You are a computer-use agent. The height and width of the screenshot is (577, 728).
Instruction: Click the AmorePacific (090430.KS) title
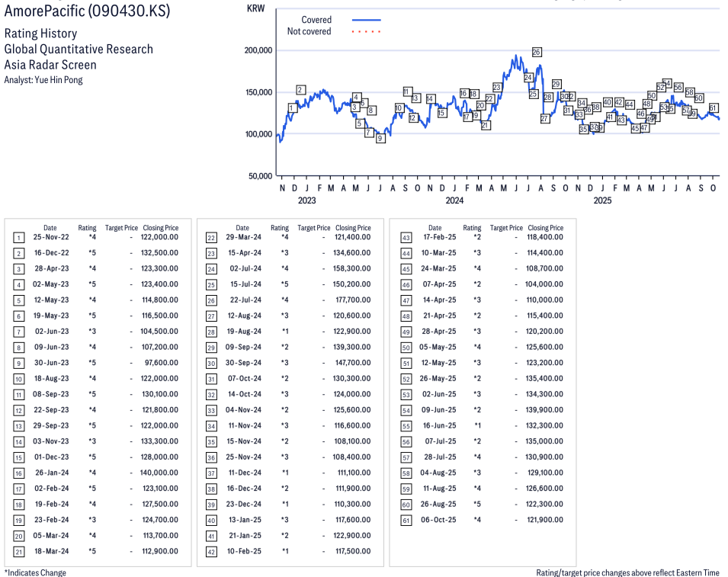pyautogui.click(x=87, y=11)
